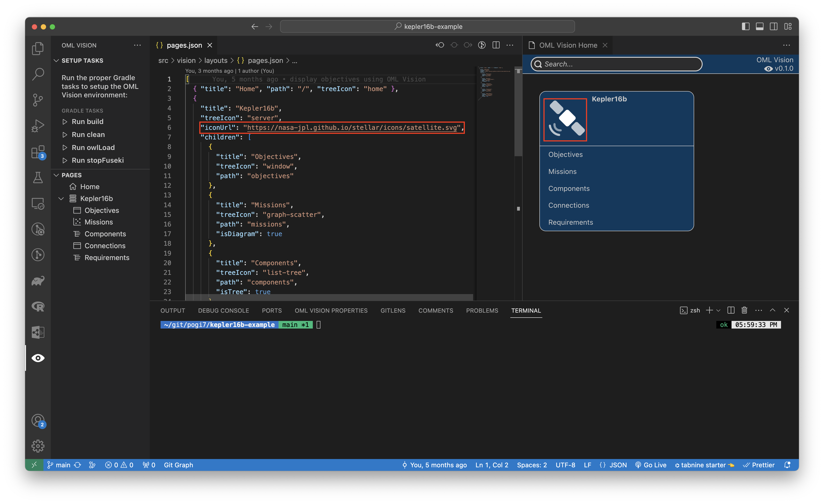Select the TERMINAL tab in bottom panel

pyautogui.click(x=526, y=310)
